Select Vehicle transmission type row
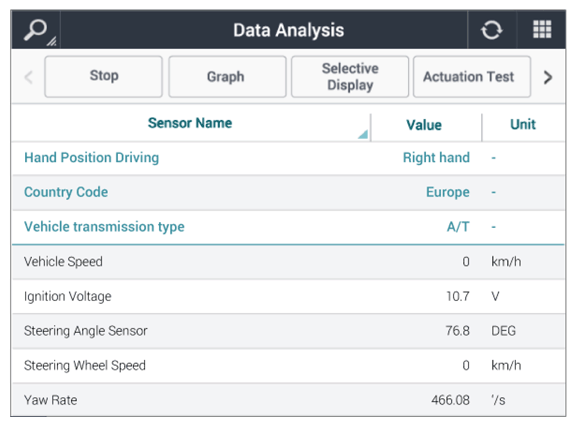Viewport: 576px width, 426px height. [x=288, y=227]
